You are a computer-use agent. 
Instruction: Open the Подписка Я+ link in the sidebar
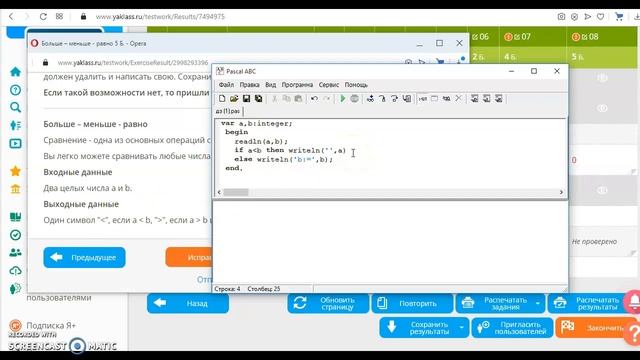51,325
